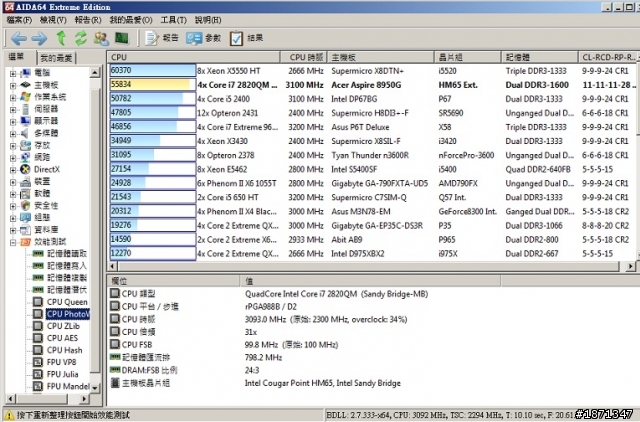
Task: Select the 網路 network icon in tree
Action: (x=25, y=157)
